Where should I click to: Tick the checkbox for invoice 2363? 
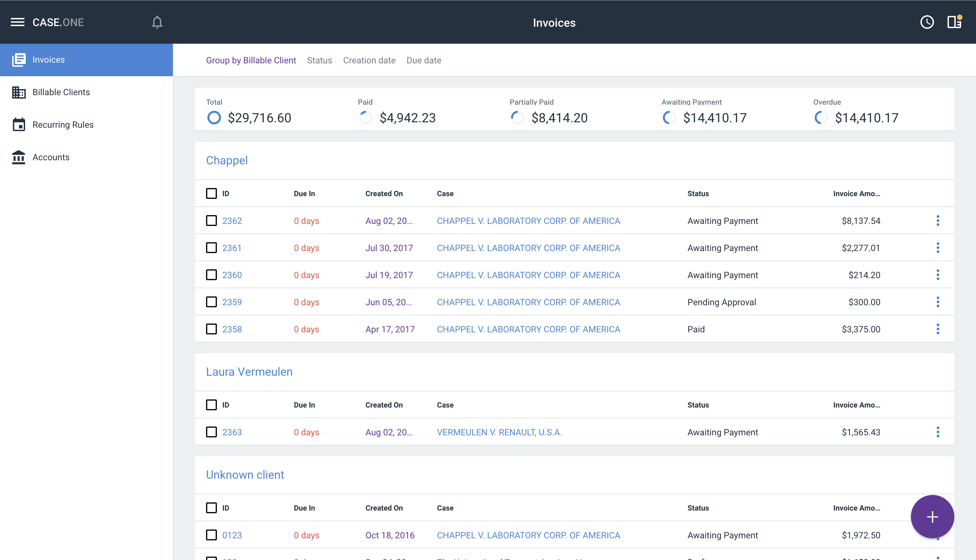click(211, 432)
